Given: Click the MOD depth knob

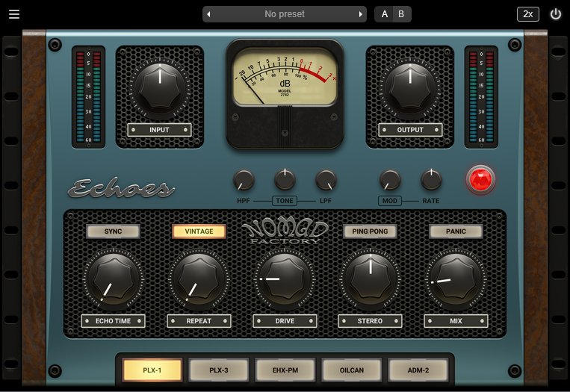Looking at the screenshot, I should click(390, 180).
